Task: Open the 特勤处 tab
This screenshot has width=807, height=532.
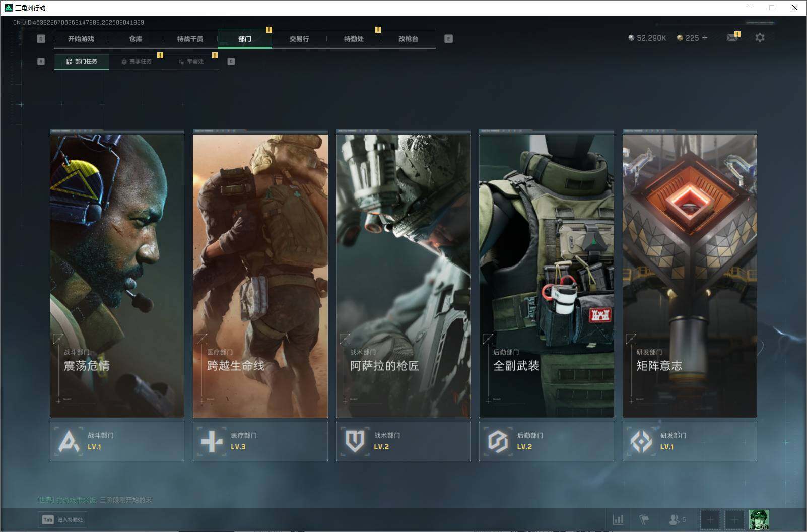Action: pyautogui.click(x=354, y=39)
